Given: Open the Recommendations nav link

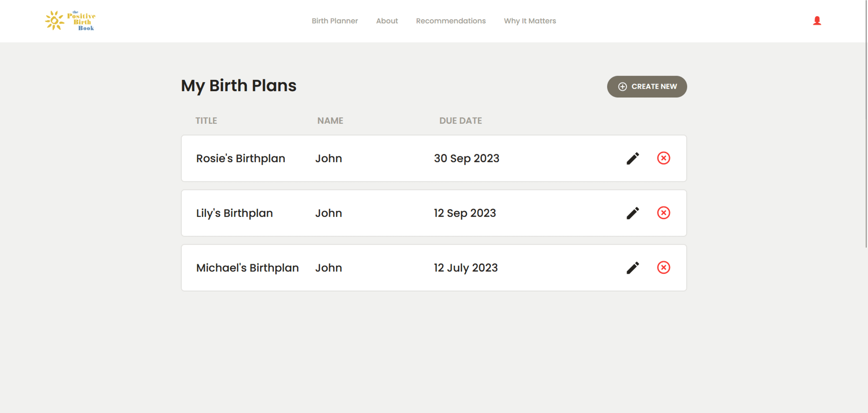Looking at the screenshot, I should [x=451, y=21].
